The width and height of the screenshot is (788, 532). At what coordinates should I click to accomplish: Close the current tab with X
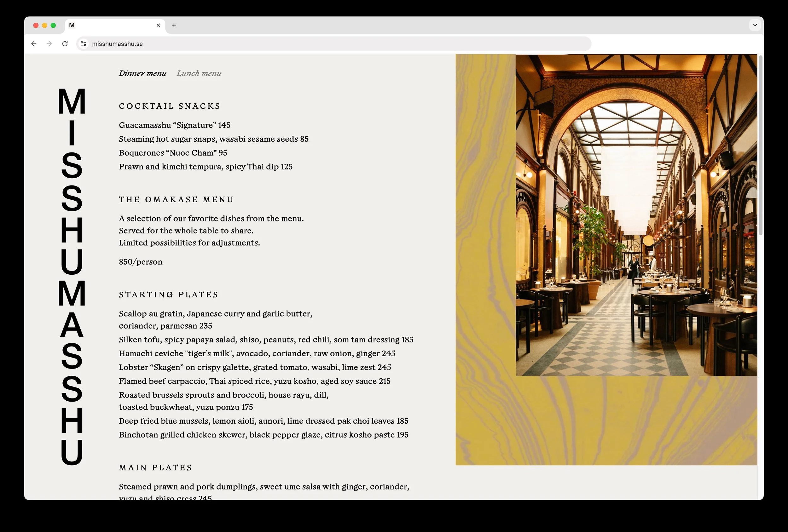[x=158, y=25]
